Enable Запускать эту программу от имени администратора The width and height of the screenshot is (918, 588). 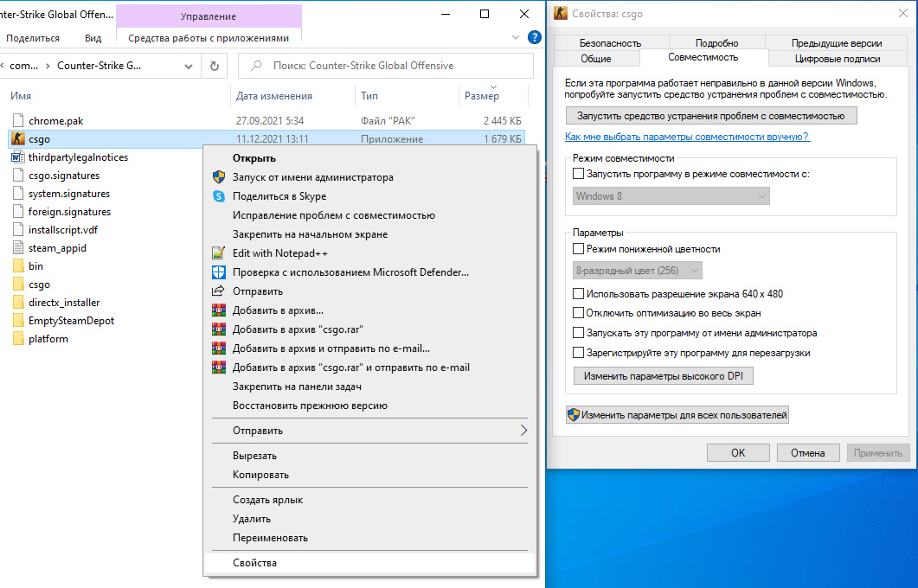(x=579, y=333)
